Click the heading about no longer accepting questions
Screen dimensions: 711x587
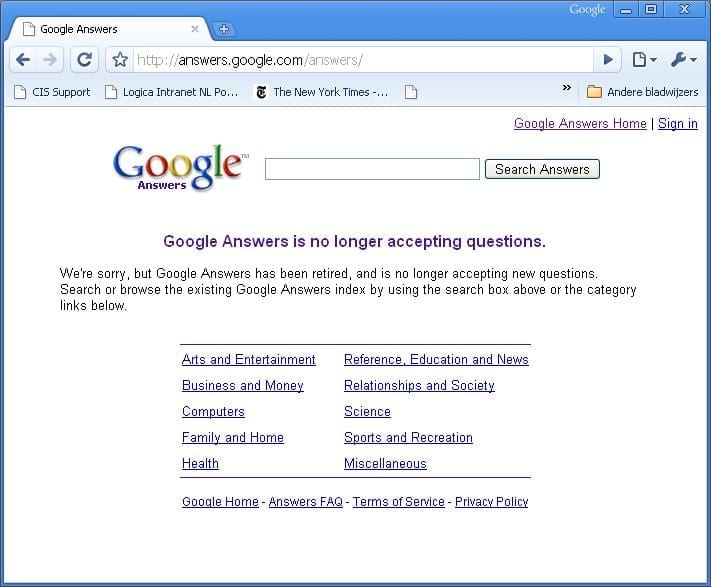pos(355,241)
